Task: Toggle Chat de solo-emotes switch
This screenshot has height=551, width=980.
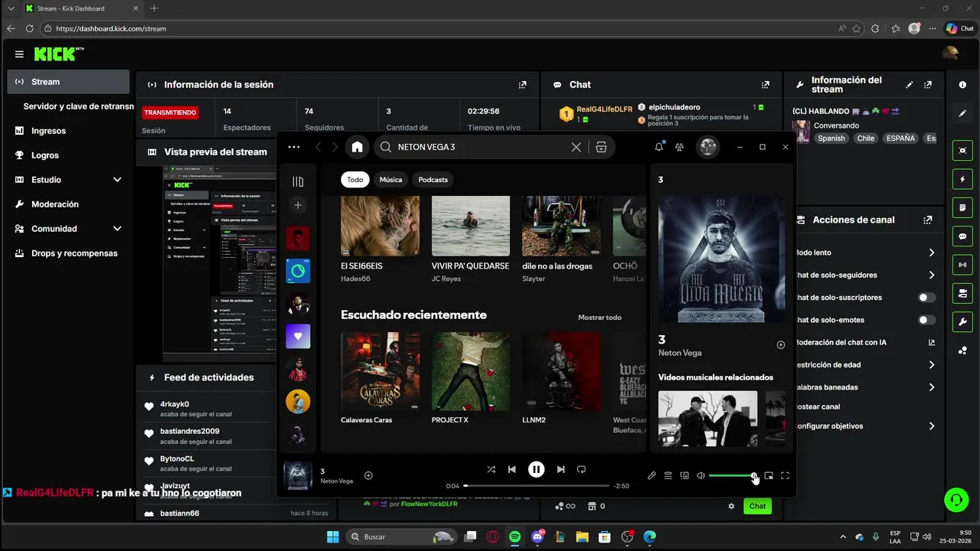Action: (x=926, y=320)
